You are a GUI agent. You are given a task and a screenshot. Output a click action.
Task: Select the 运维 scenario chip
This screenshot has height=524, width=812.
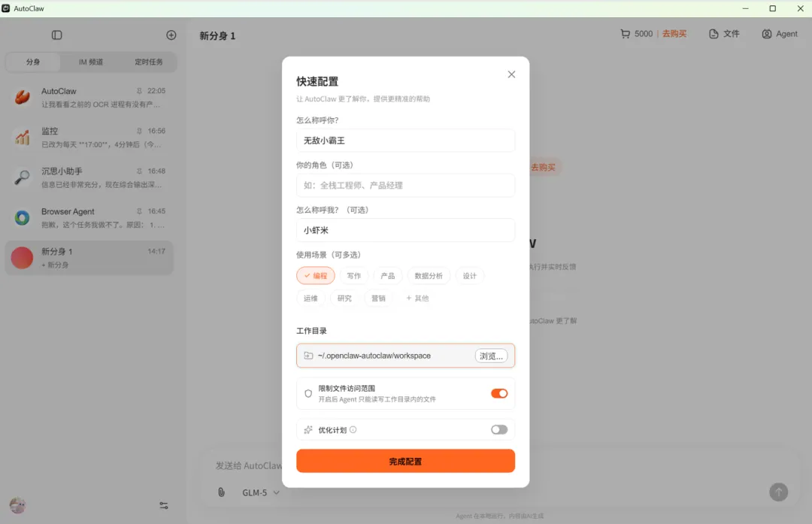click(311, 298)
